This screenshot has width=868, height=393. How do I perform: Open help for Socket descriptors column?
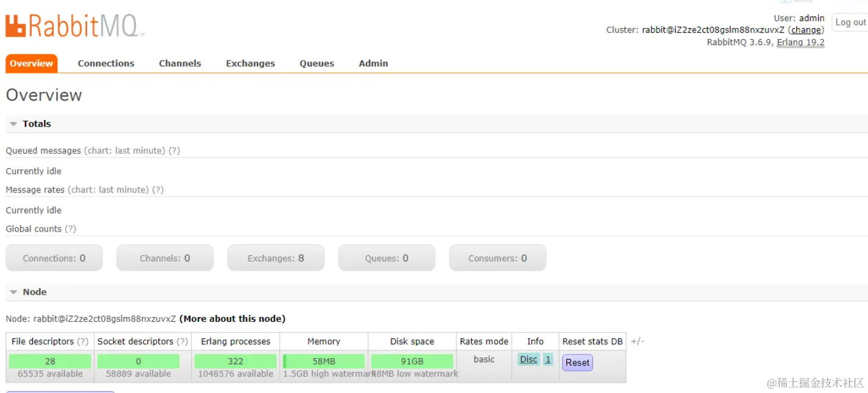tap(182, 341)
